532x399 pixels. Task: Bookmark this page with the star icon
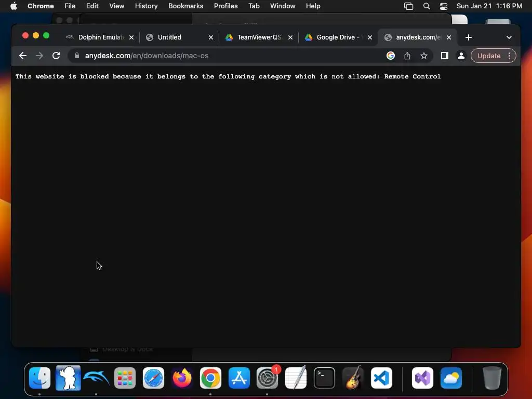coord(424,56)
